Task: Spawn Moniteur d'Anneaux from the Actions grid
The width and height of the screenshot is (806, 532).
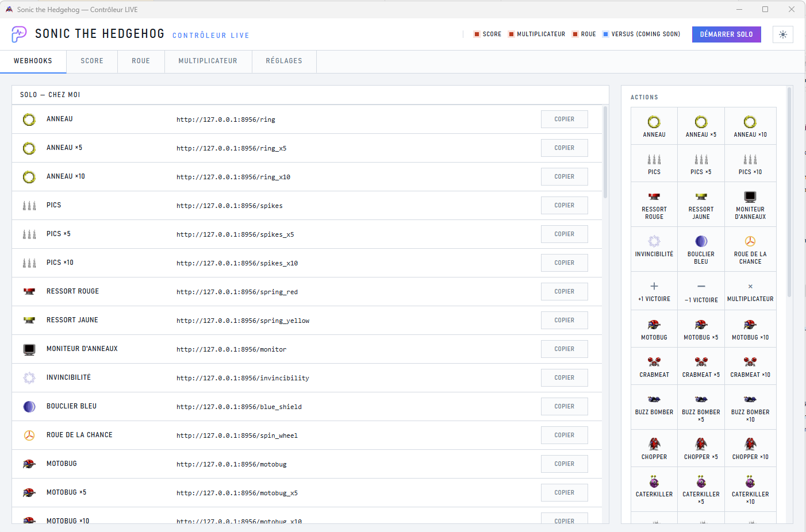Action: pos(750,205)
